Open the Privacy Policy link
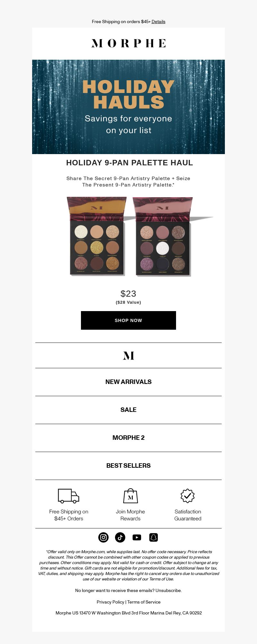The height and width of the screenshot is (644, 257). [110, 602]
